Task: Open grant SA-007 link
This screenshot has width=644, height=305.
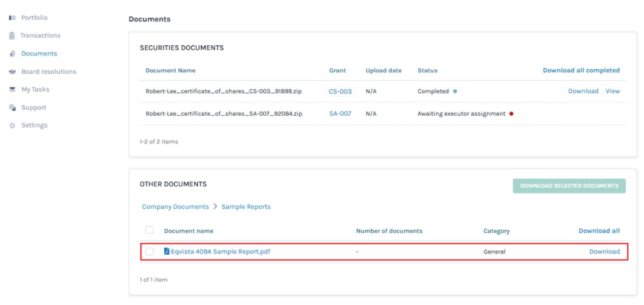Action: [x=340, y=114]
